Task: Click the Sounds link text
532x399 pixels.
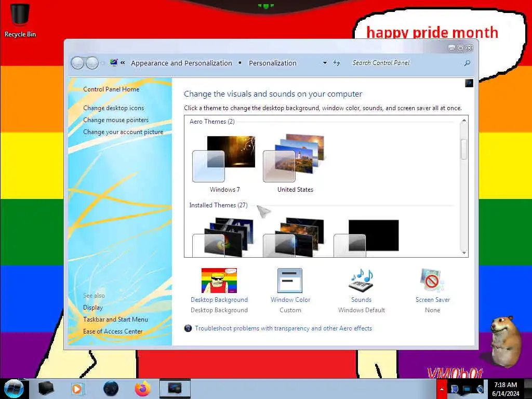Action: tap(362, 300)
